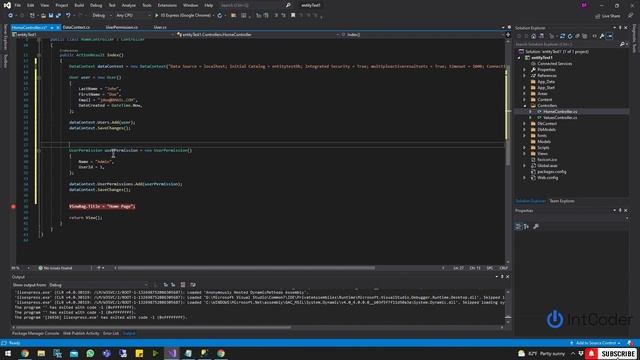Open the Web Publish Activity tab
The image size is (640, 360).
81,333
